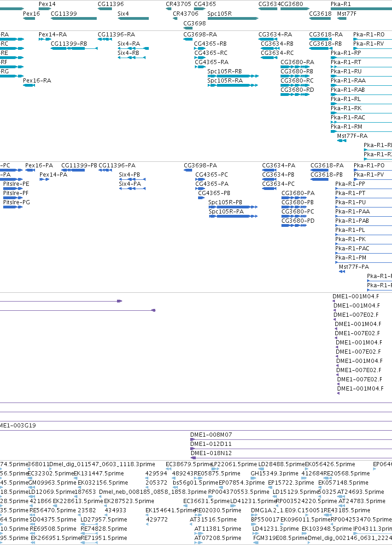This screenshot has width=392, height=545.
Task: Select the Pka-R1-PAB protein feature
Action: coord(363,225)
